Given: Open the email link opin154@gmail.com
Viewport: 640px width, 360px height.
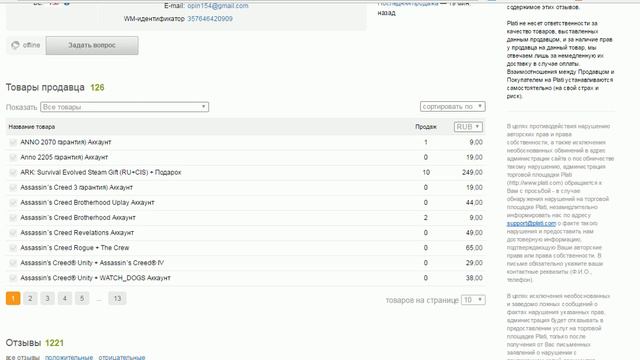Looking at the screenshot, I should point(218,6).
